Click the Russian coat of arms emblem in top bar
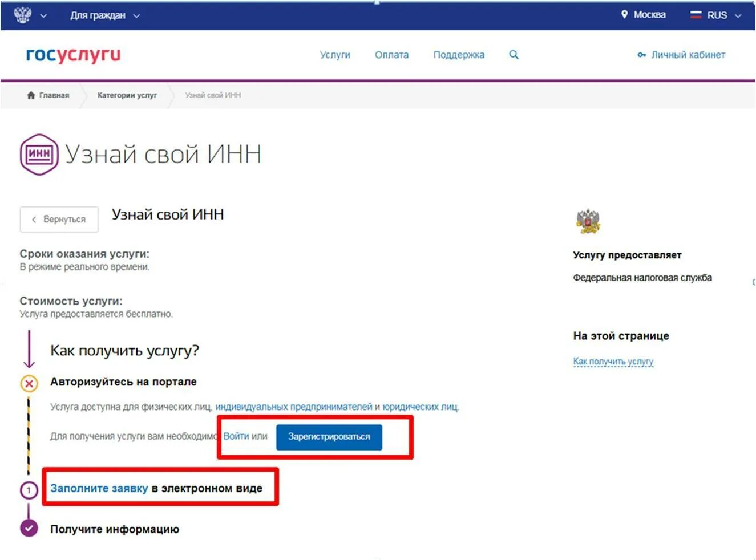 pyautogui.click(x=22, y=15)
